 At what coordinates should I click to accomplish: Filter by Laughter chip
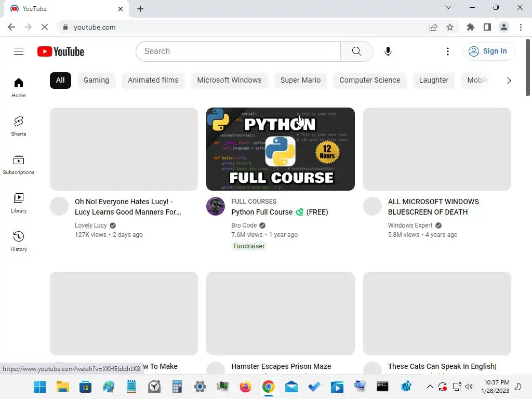(x=434, y=81)
